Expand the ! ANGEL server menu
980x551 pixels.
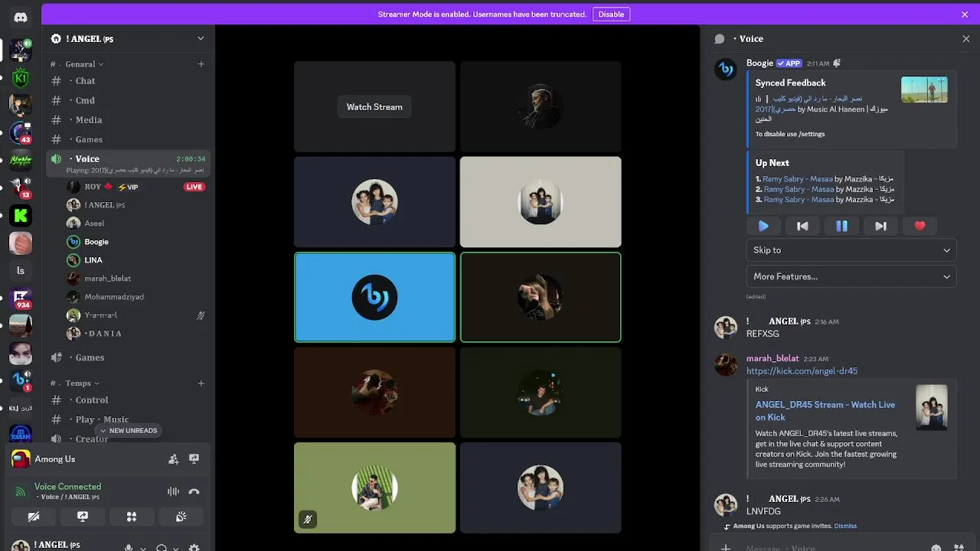pyautogui.click(x=201, y=38)
